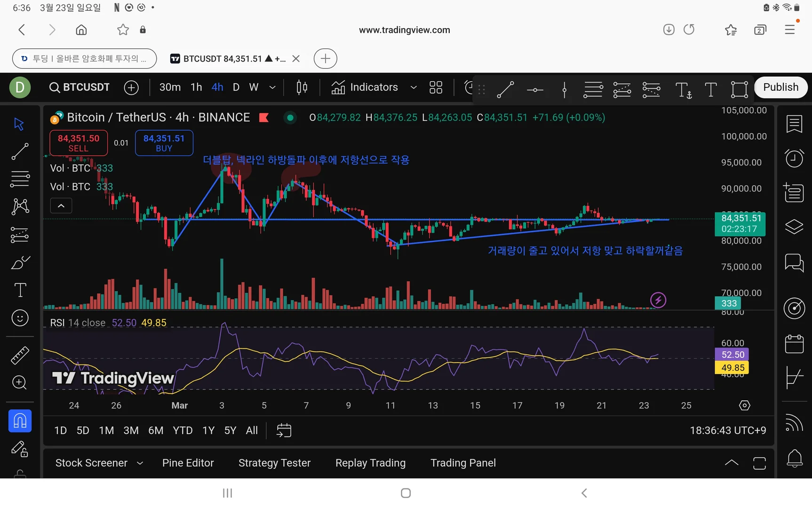
Task: Open the calendar icon in right sidebar
Action: click(x=794, y=344)
